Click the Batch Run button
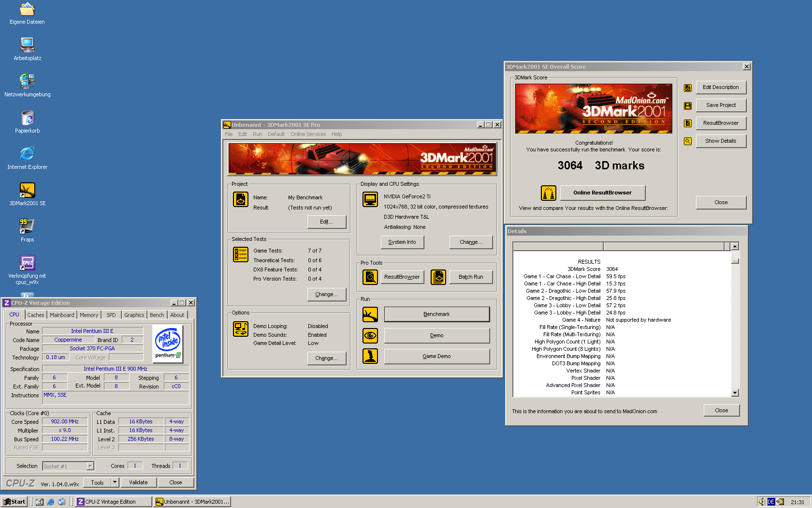 pos(471,277)
